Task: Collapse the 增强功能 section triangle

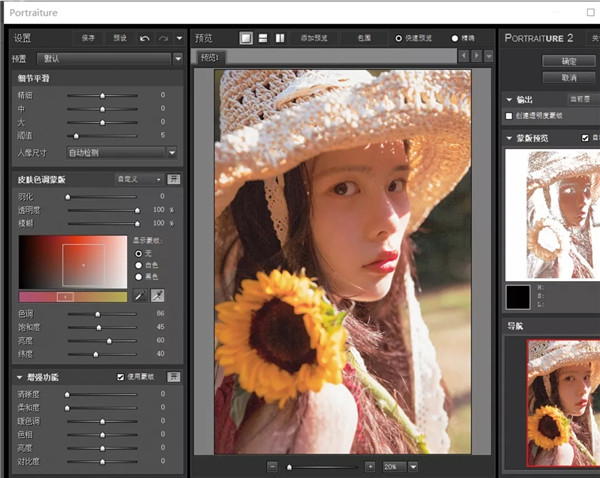Action: pyautogui.click(x=19, y=377)
